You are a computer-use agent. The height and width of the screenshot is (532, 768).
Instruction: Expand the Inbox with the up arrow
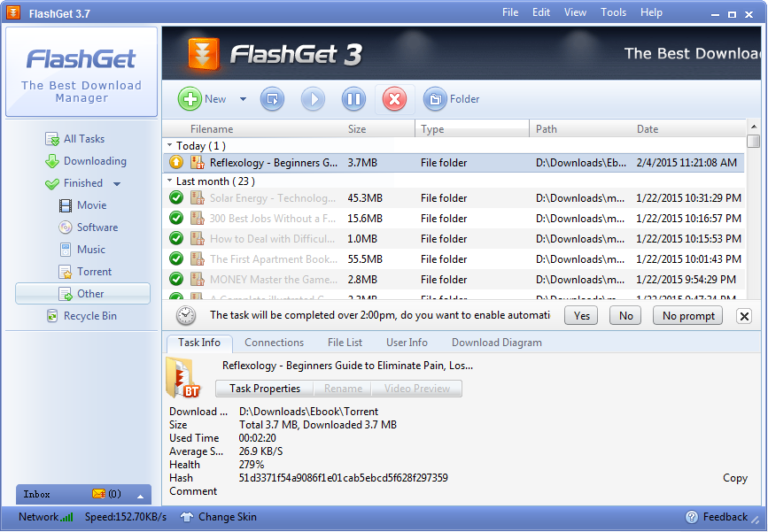coord(141,497)
